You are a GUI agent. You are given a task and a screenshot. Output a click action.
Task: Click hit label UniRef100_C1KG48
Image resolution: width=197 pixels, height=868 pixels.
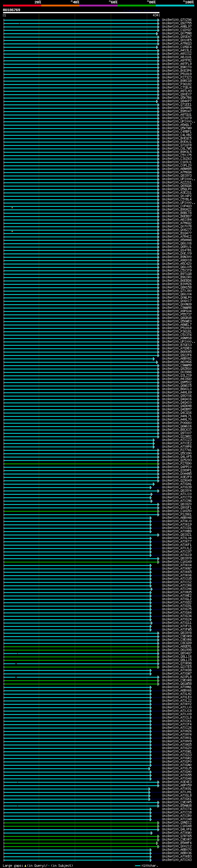click(177, 826)
